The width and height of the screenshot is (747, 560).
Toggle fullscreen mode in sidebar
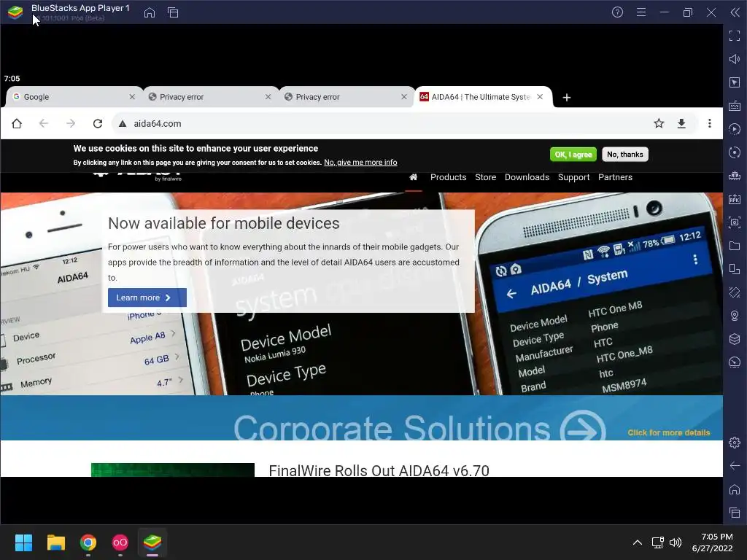tap(735, 36)
